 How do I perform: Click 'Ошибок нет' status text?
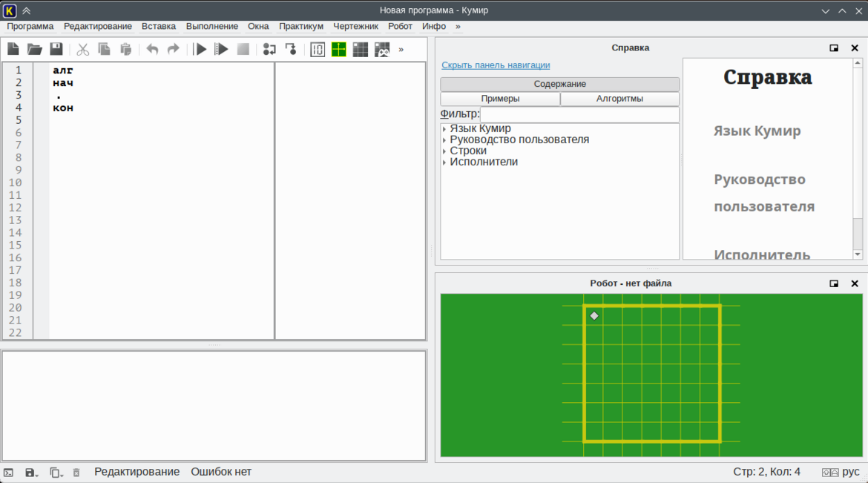click(x=221, y=472)
